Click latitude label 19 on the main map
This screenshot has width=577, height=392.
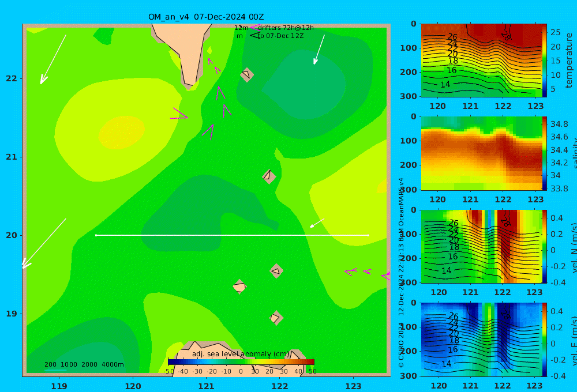coord(12,314)
